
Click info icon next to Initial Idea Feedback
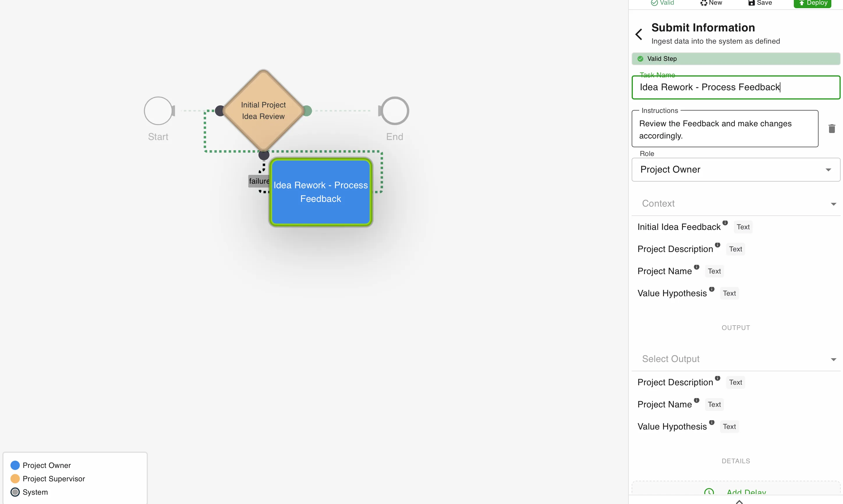coord(725,223)
